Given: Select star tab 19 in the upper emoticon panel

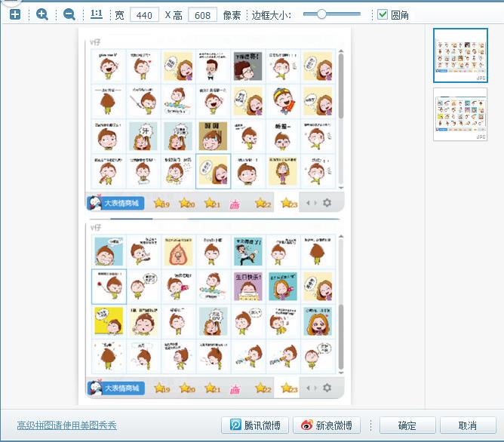Looking at the screenshot, I should [161, 203].
